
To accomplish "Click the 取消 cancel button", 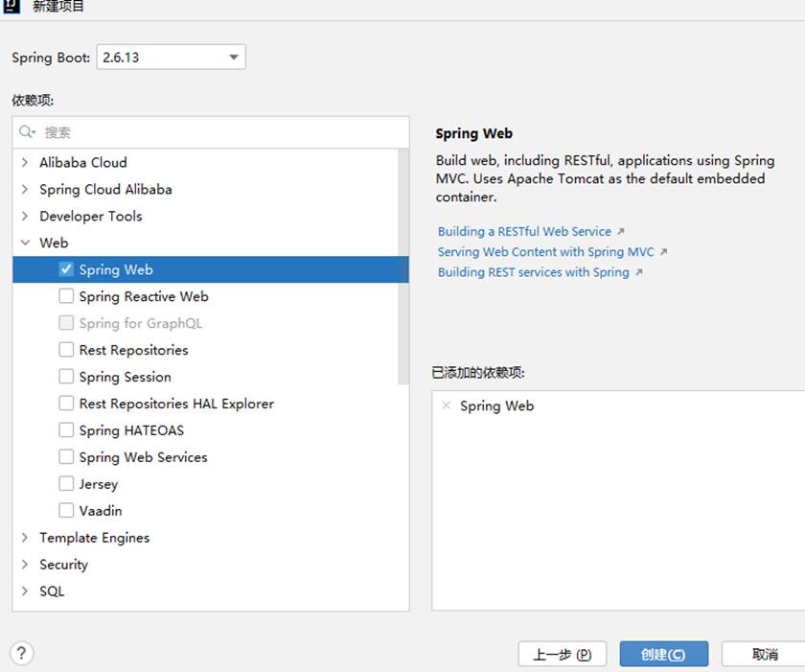I will (764, 654).
